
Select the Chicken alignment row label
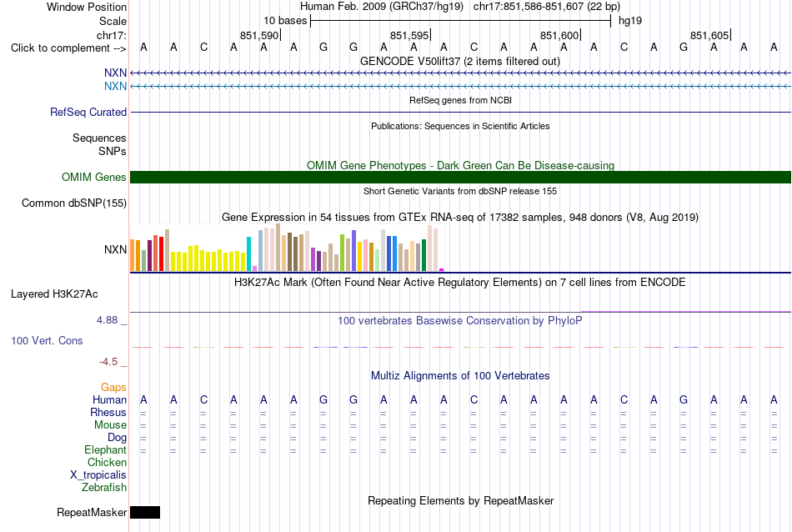107,462
